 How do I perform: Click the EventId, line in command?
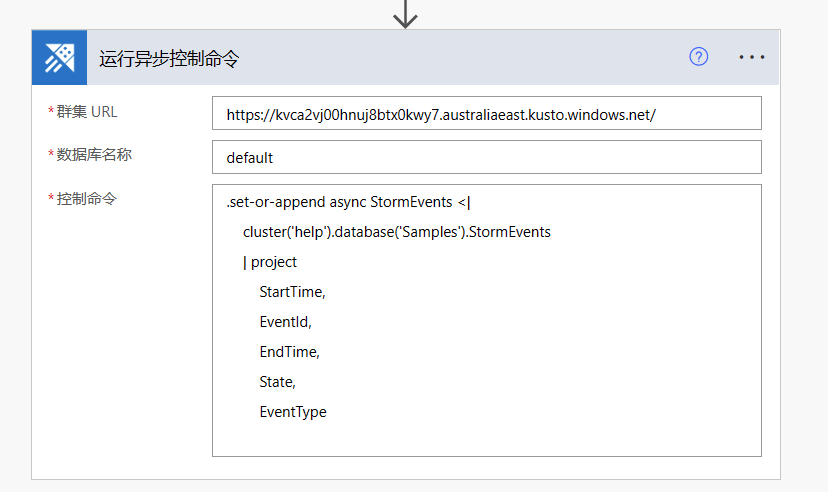[x=285, y=322]
